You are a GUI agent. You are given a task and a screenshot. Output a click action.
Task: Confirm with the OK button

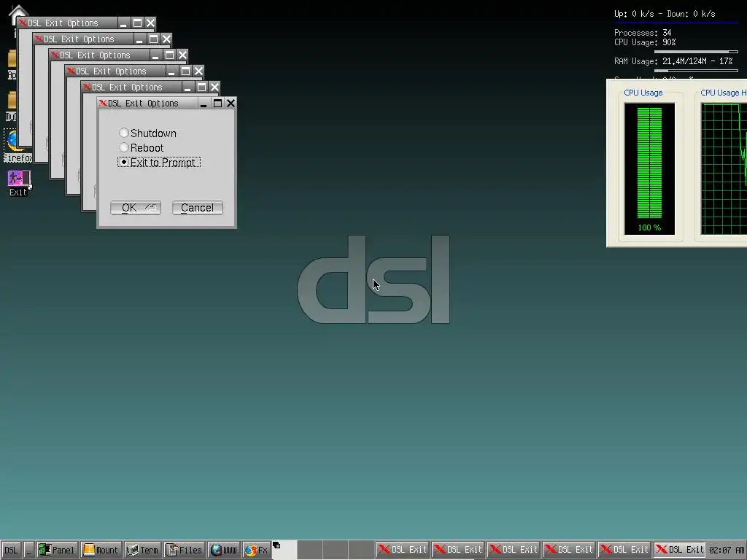136,208
